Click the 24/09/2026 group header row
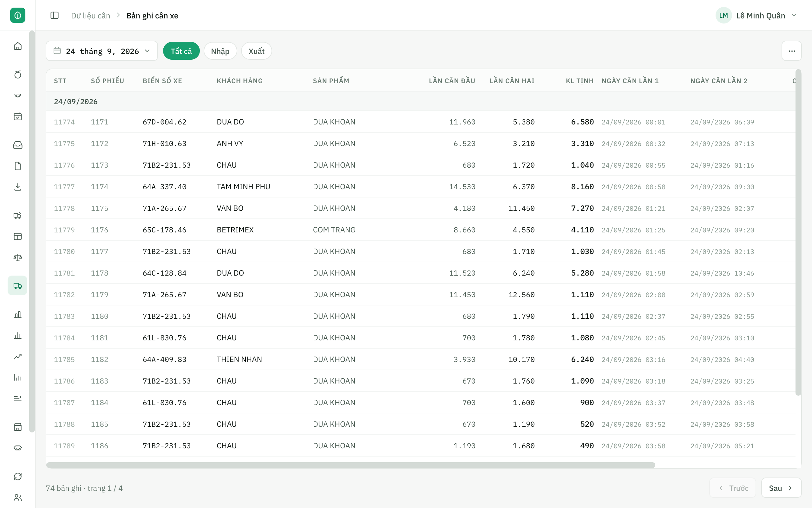 421,102
